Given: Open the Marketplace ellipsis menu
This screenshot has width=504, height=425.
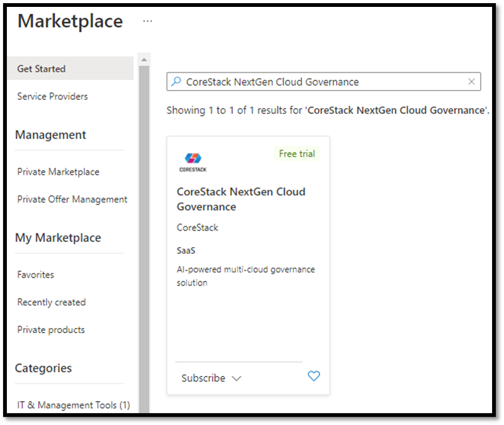Looking at the screenshot, I should pos(147,21).
